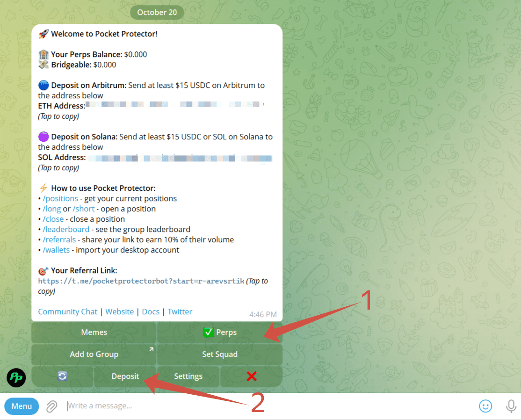This screenshot has width=521, height=420.
Task: Open the Pocket Protector bot avatar
Action: coord(16,377)
